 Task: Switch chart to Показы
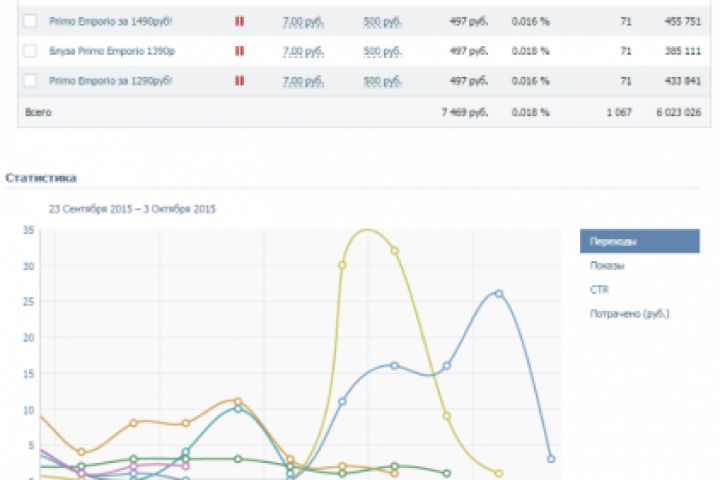[607, 265]
